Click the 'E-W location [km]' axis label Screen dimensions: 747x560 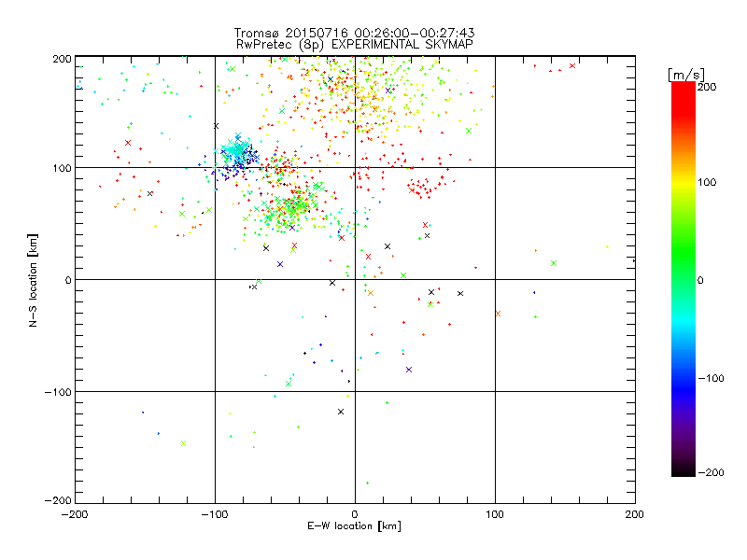pyautogui.click(x=354, y=525)
